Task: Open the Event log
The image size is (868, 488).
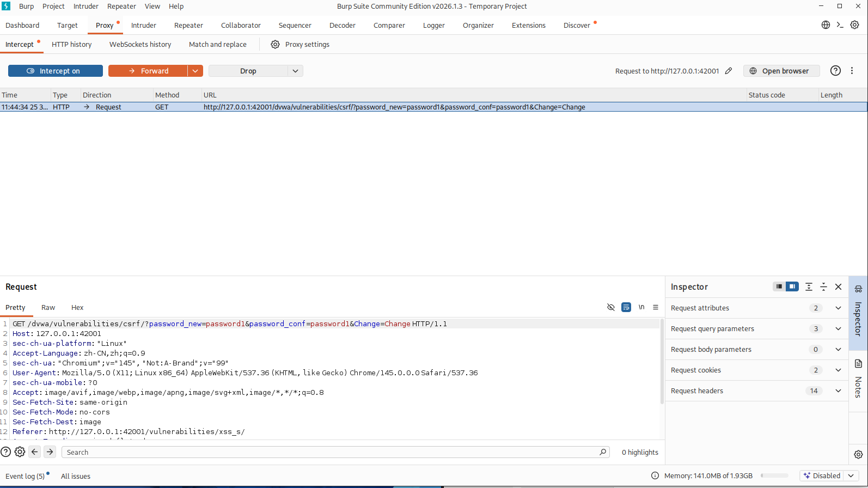Action: [25, 476]
